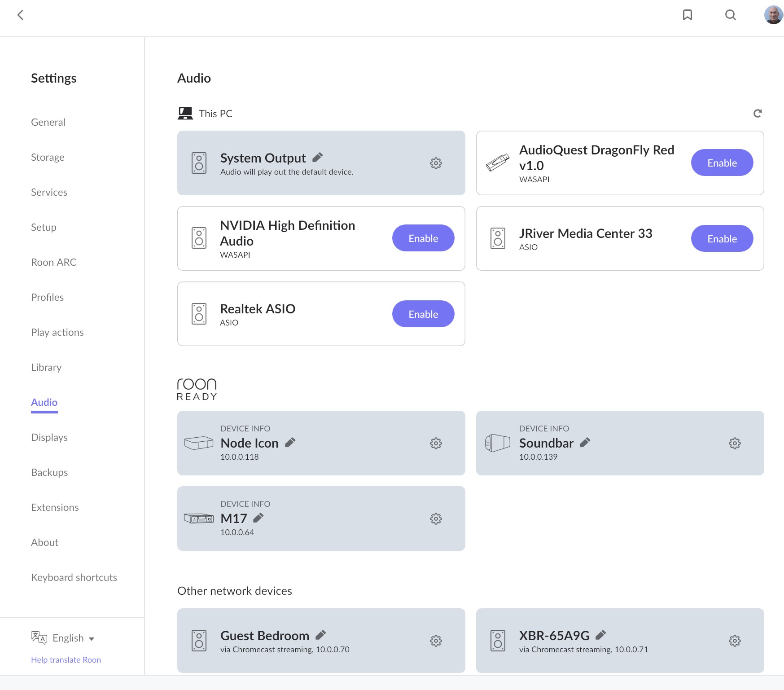
Task: Open Extensions settings
Action: [55, 507]
